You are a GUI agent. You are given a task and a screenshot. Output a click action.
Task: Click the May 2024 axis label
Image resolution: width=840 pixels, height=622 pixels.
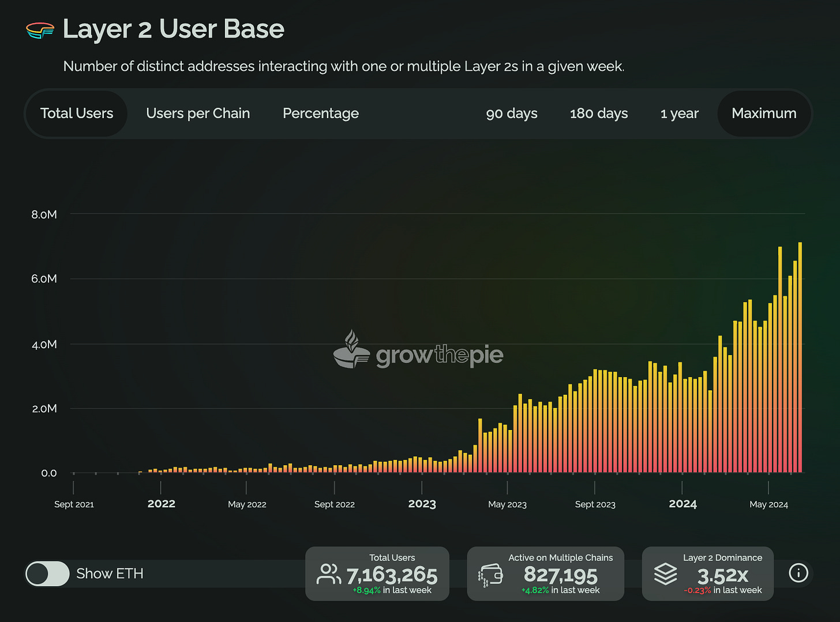[x=768, y=504]
